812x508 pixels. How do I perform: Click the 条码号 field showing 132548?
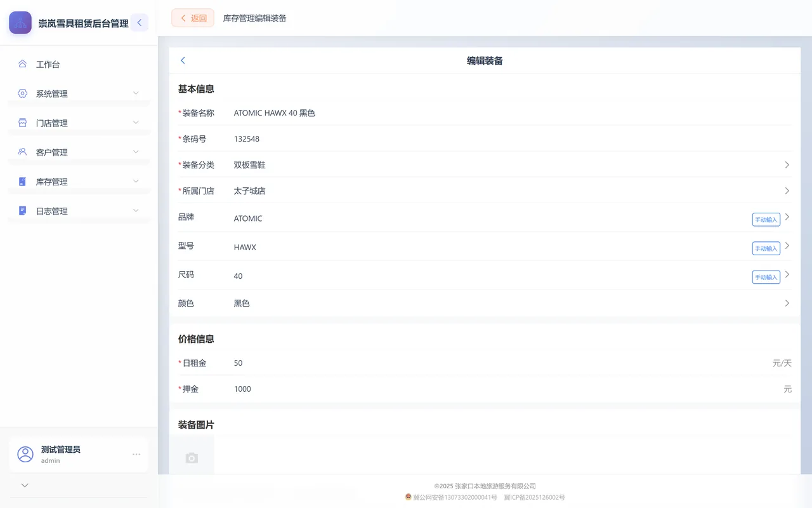tap(513, 139)
